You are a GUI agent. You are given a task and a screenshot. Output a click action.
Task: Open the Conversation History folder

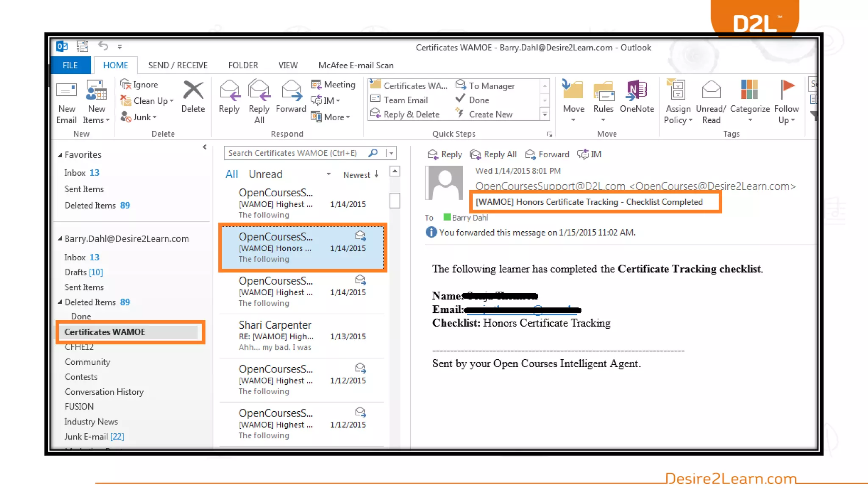(x=104, y=392)
